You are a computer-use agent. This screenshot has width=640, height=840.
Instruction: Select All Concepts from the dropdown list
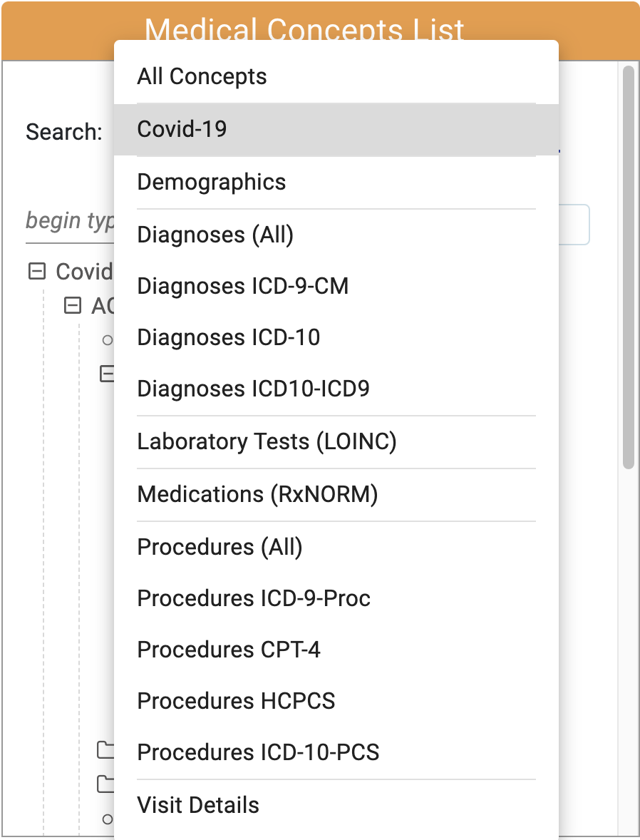[x=202, y=77]
